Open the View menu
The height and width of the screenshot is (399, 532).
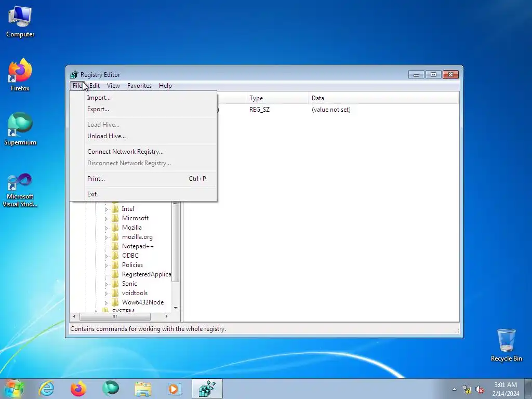pos(113,86)
